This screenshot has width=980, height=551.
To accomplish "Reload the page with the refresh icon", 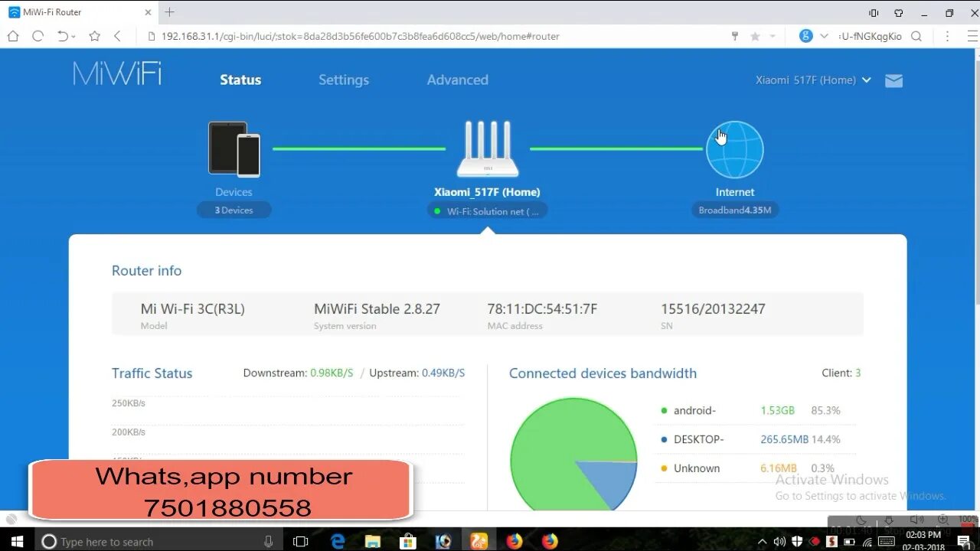I will pyautogui.click(x=38, y=36).
